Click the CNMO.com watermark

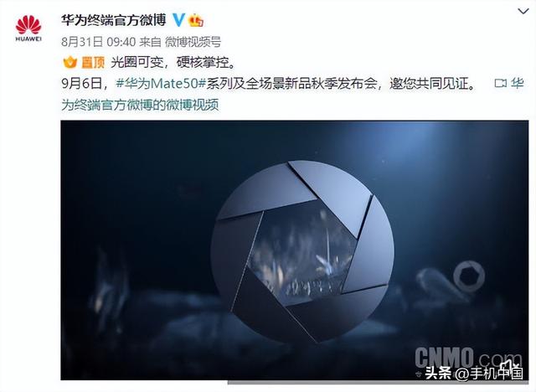tap(469, 358)
